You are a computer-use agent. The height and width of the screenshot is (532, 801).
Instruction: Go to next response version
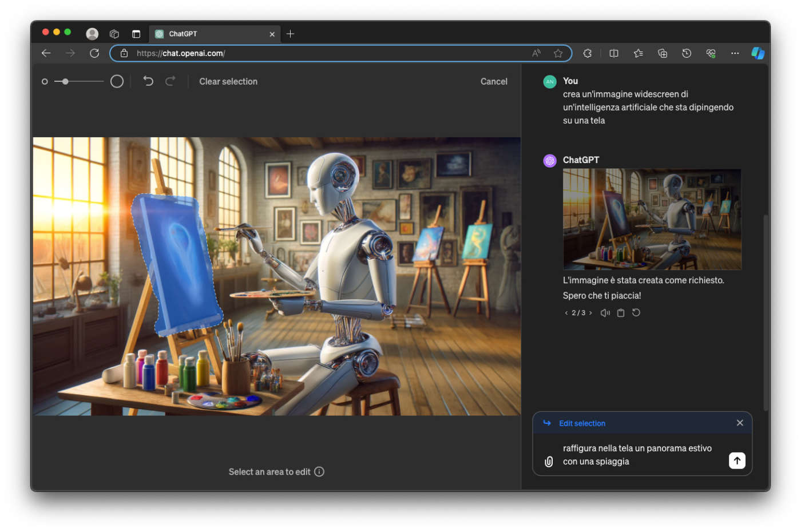[590, 313]
